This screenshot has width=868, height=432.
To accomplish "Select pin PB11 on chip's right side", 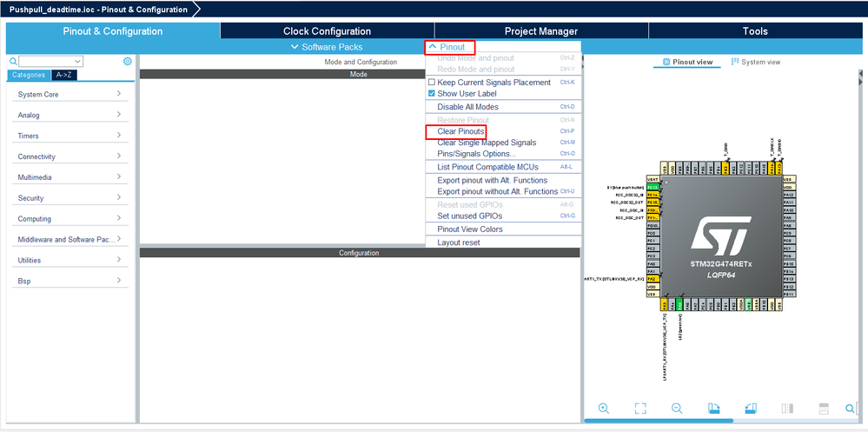I will click(789, 294).
